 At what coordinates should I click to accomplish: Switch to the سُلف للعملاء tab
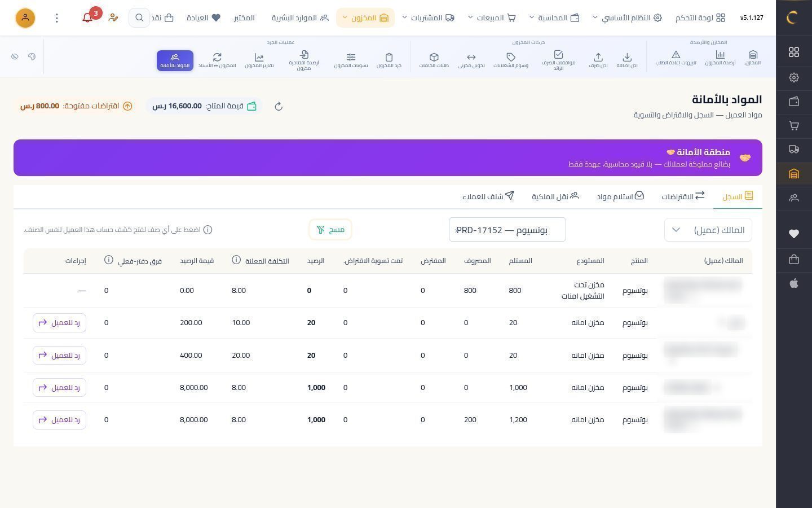(x=488, y=196)
